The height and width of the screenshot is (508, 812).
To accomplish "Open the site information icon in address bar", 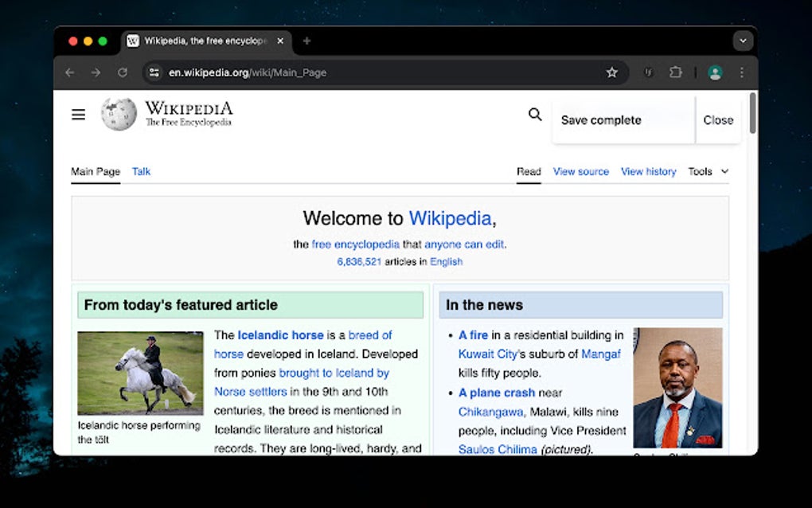I will pos(153,72).
